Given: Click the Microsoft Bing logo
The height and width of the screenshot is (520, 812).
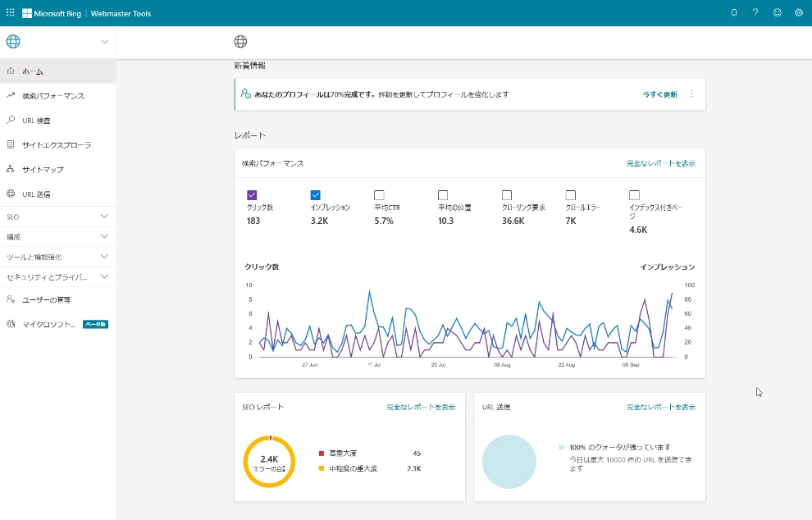Looking at the screenshot, I should pyautogui.click(x=52, y=13).
